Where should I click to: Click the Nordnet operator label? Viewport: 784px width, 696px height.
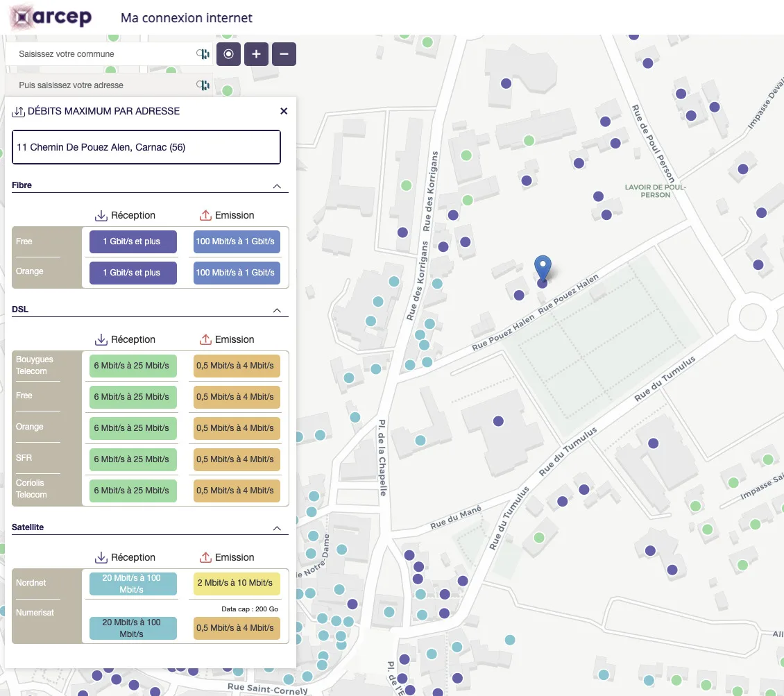tap(31, 583)
